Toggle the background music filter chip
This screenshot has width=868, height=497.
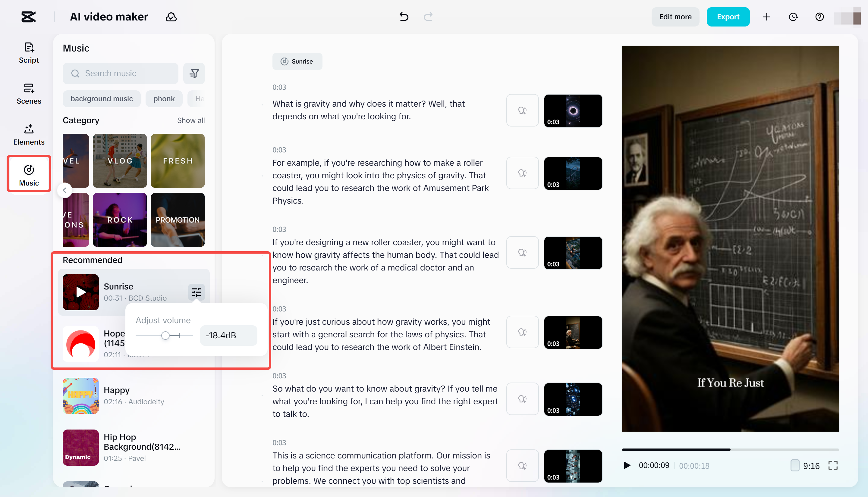click(x=101, y=99)
